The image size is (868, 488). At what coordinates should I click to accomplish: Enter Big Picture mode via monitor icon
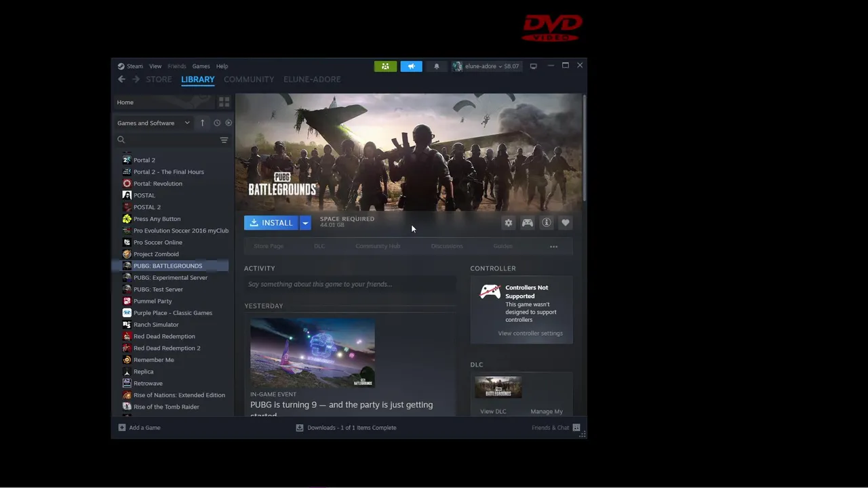click(534, 66)
